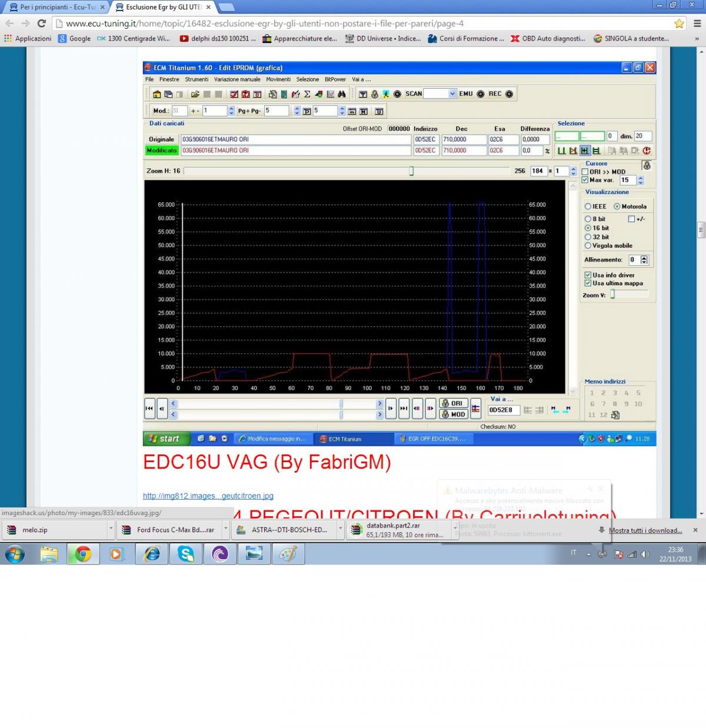
Task: Toggle the Usa info driver checkbox
Action: [588, 275]
